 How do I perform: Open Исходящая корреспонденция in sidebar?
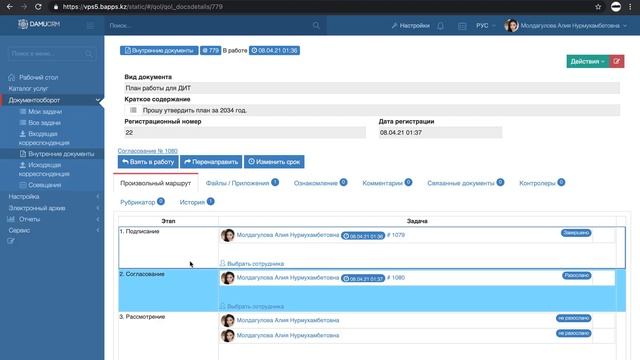click(x=44, y=169)
